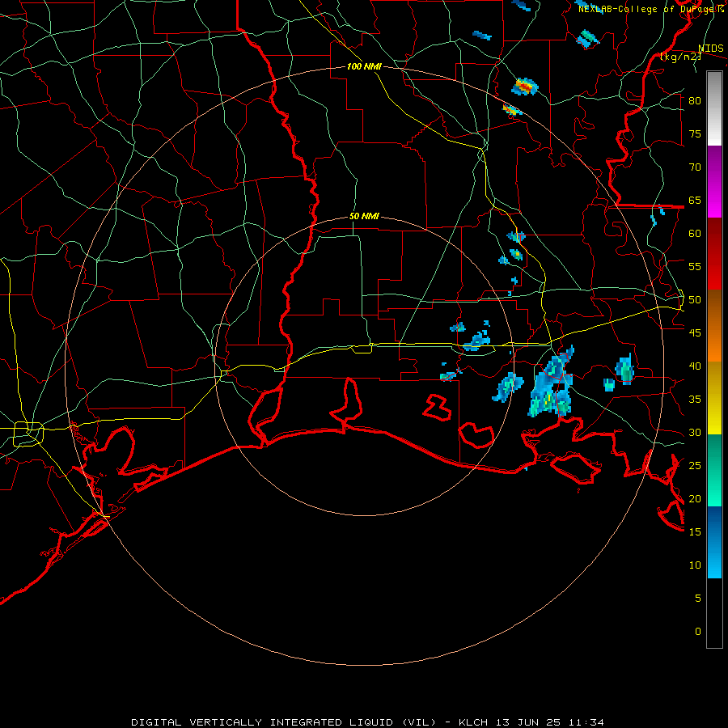This screenshot has width=728, height=728.
Task: Click the "100 NMI" range ring label
Action: coord(364,66)
